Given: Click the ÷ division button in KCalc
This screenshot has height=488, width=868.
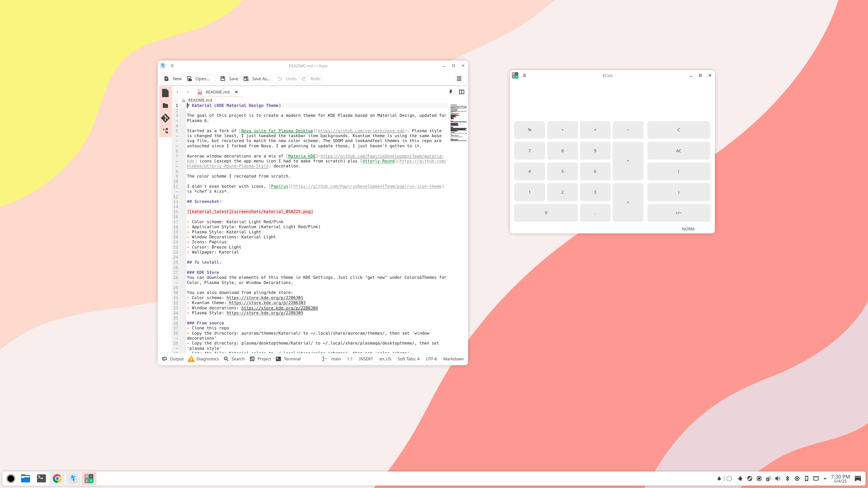Looking at the screenshot, I should (x=562, y=130).
